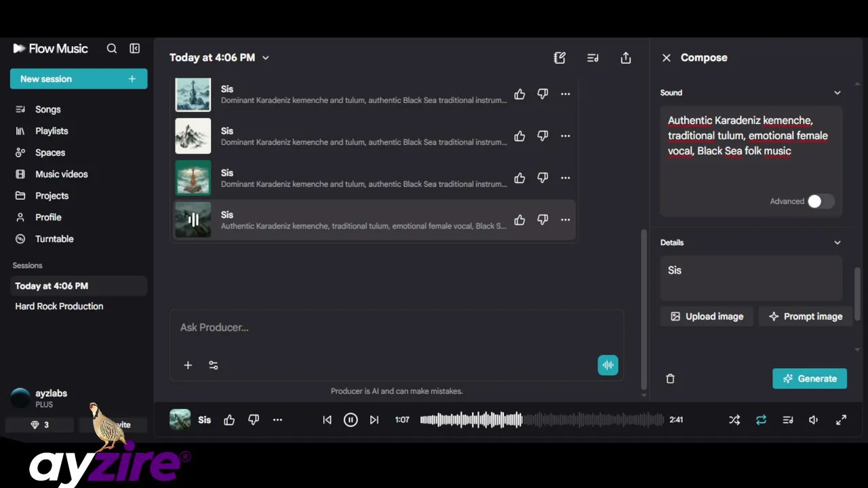This screenshot has width=868, height=488.
Task: Toggle repeat mode
Action: (761, 420)
